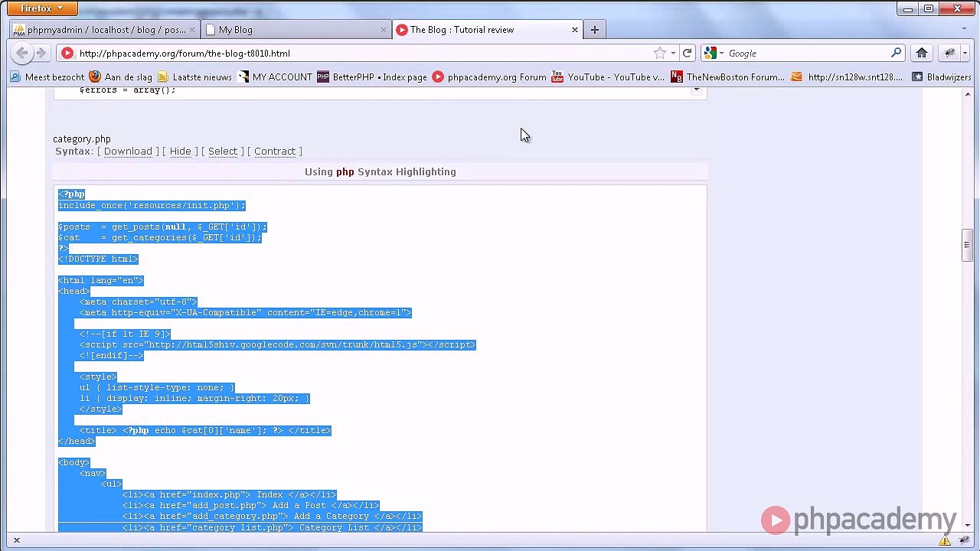Image resolution: width=980 pixels, height=551 pixels.
Task: Switch to the My Blog tab
Action: tap(296, 30)
